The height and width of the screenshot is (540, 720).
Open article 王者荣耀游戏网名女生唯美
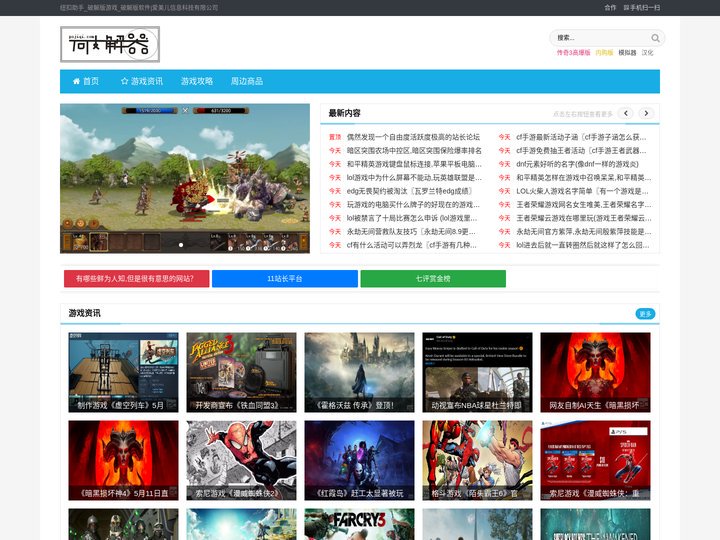(583, 204)
